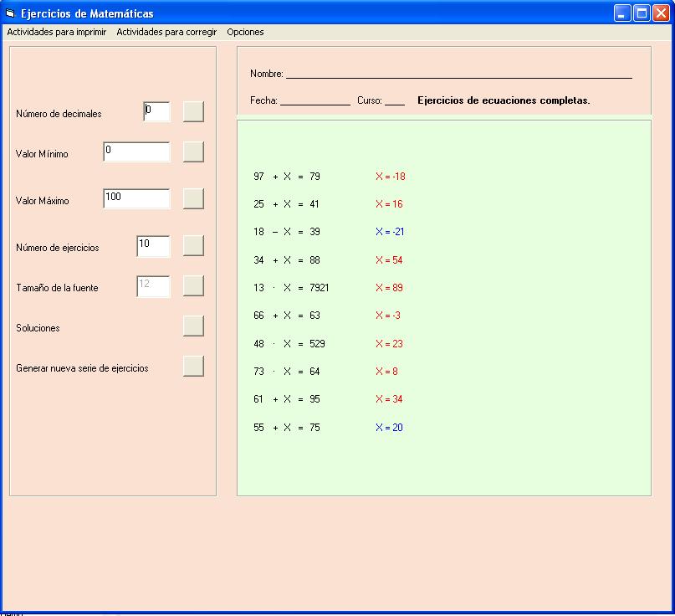
Task: Click the equation 25 + X = 41
Action: point(286,203)
